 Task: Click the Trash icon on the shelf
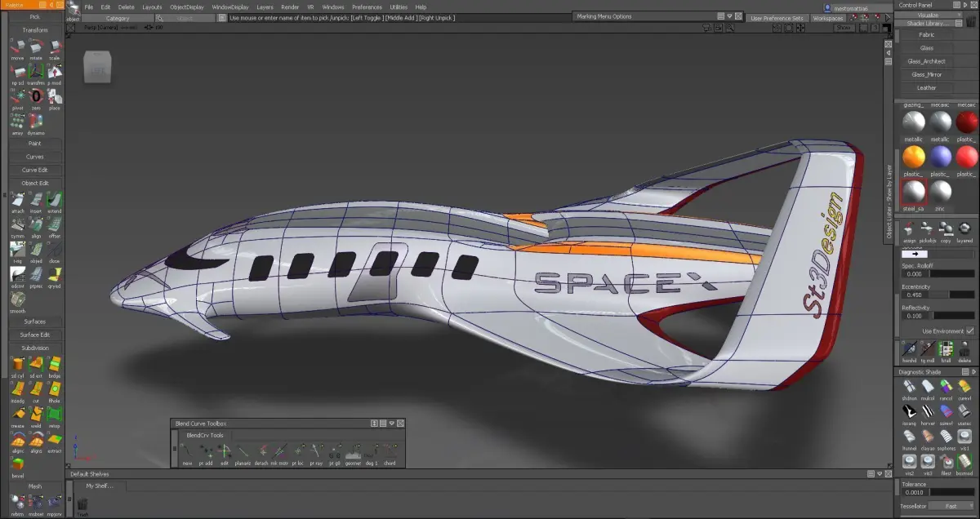[82, 506]
